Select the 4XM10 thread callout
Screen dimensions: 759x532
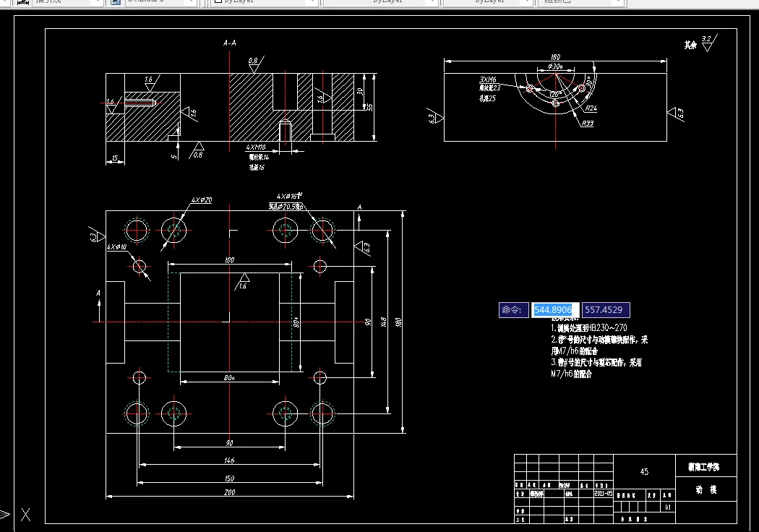tap(256, 147)
